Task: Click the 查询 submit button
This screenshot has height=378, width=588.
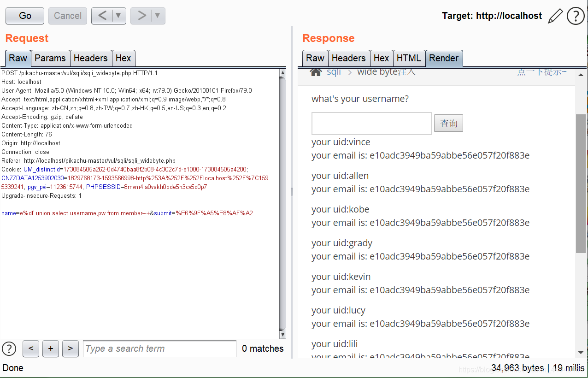Action: pos(448,123)
